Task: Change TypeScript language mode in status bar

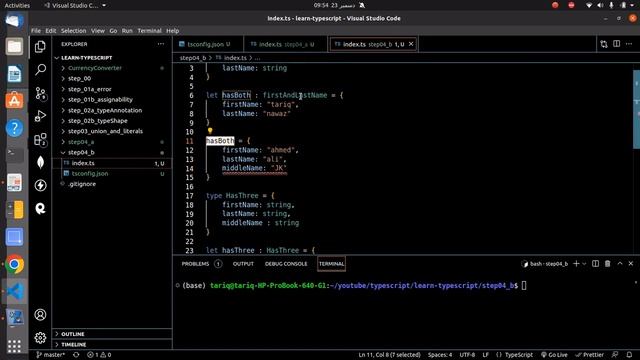Action: [x=519, y=355]
